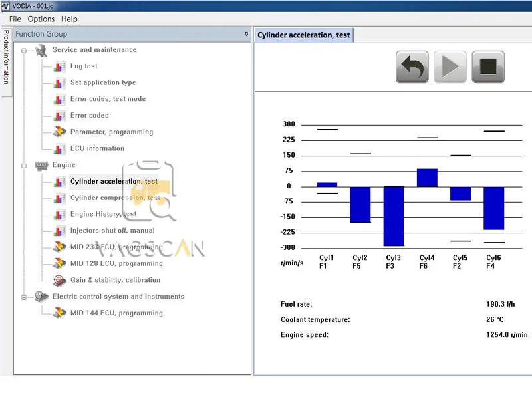Select Log test in the tree

(84, 66)
